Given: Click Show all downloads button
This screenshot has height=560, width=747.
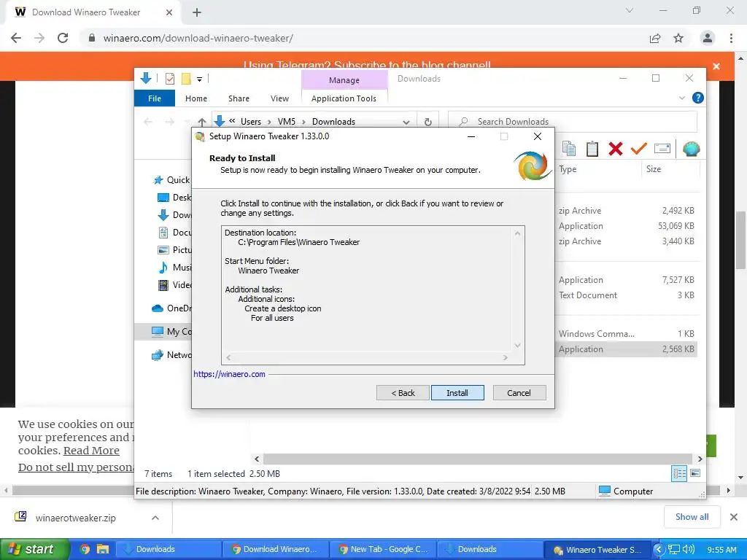Looking at the screenshot, I should tap(692, 517).
